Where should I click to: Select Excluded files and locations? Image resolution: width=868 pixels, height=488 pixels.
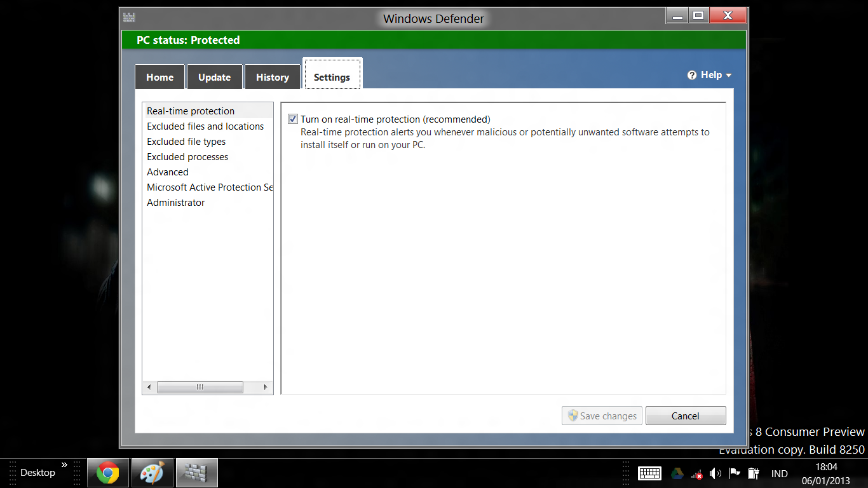click(208, 126)
